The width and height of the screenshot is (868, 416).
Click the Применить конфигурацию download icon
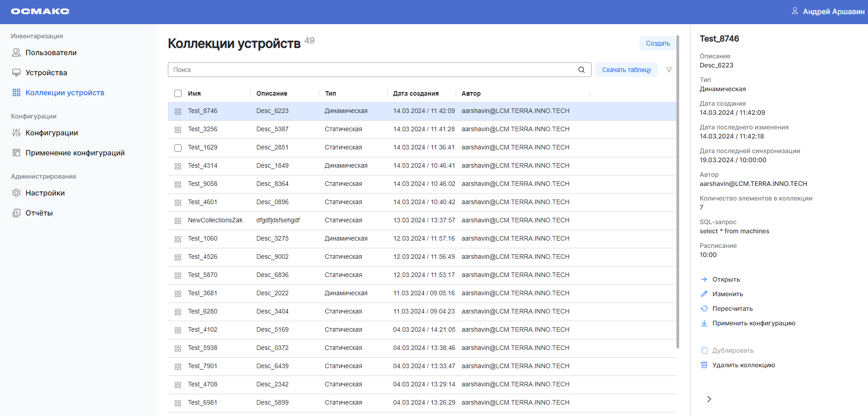point(704,323)
